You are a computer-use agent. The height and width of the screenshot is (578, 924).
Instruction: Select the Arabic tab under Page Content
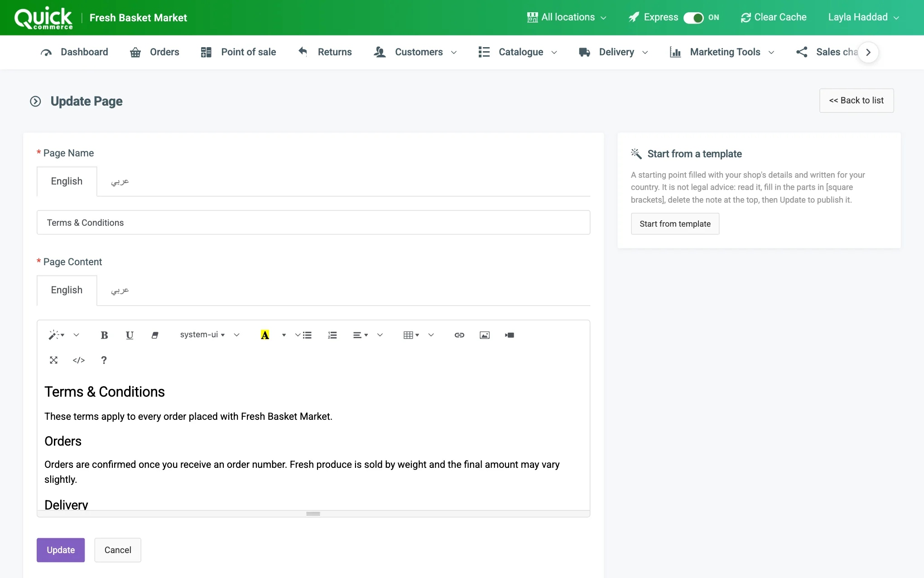click(x=120, y=290)
